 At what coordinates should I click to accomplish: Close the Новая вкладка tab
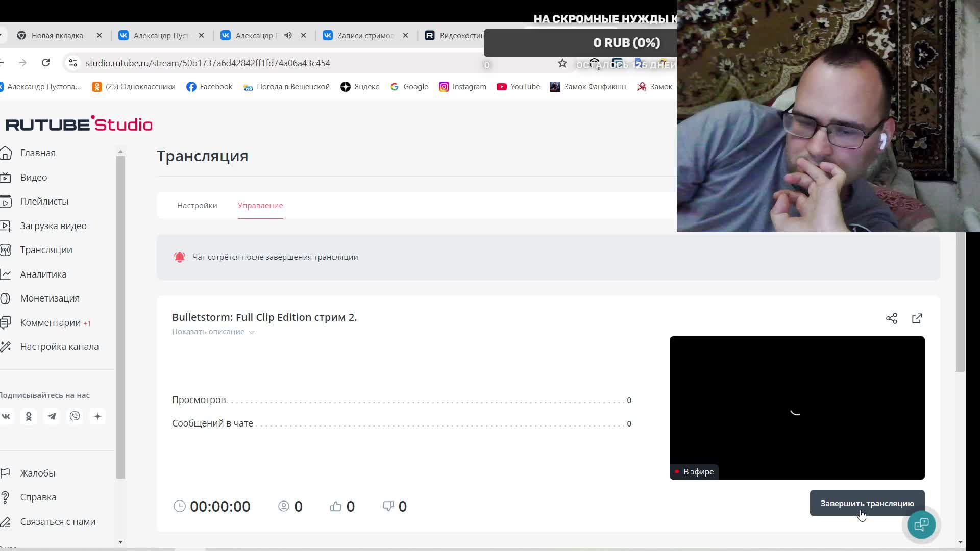[x=99, y=35]
